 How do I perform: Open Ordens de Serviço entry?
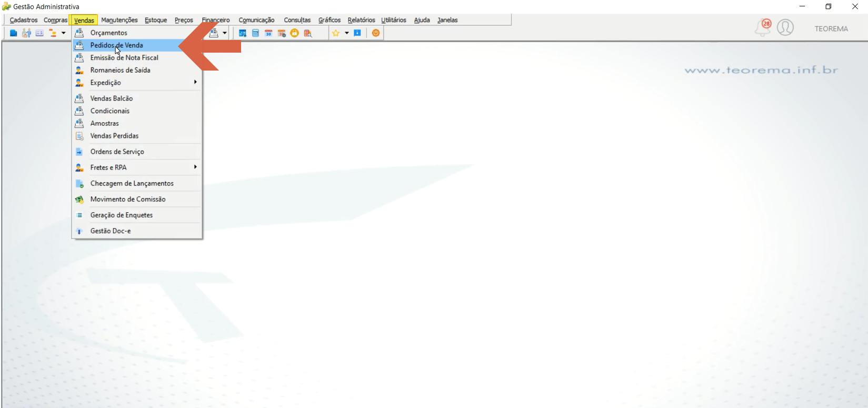coord(137,152)
